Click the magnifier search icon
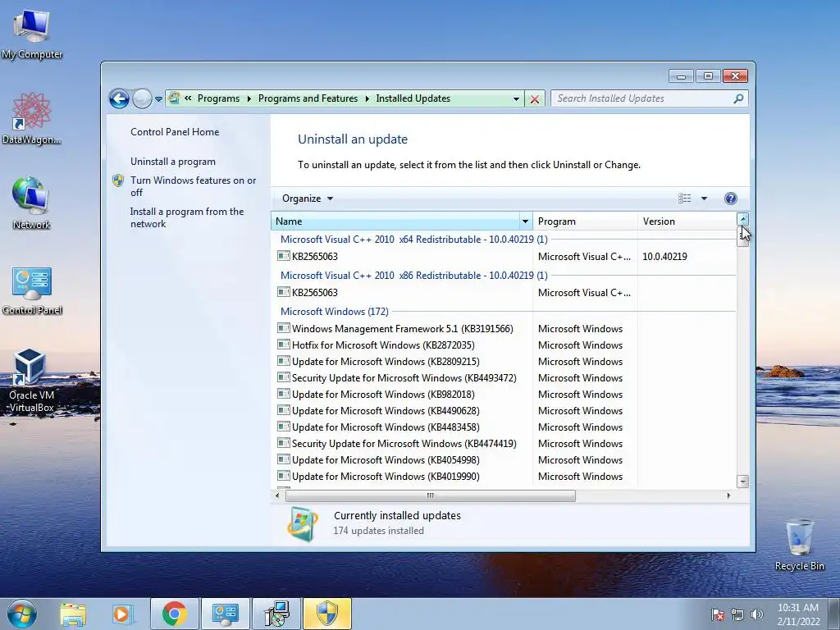Screen dimensions: 840x630 (739, 98)
